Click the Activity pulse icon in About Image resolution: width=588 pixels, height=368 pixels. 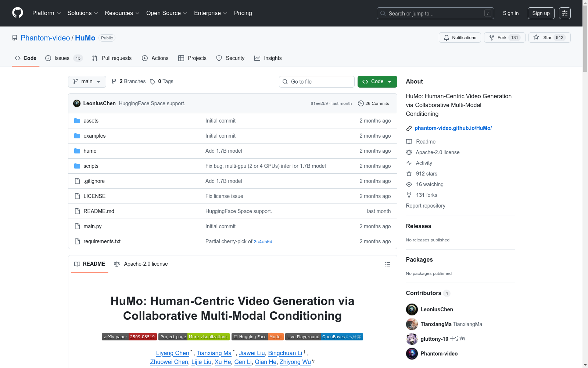409,163
